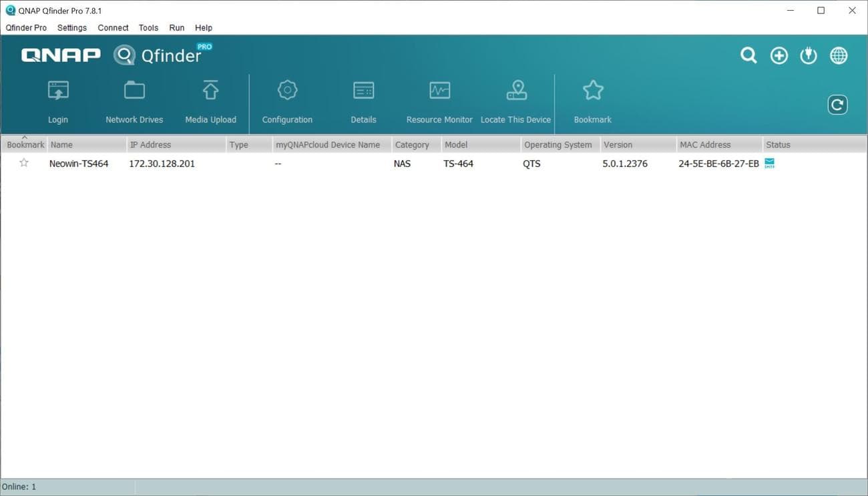Image resolution: width=868 pixels, height=496 pixels.
Task: Sort devices by IP Address column
Action: (x=150, y=144)
